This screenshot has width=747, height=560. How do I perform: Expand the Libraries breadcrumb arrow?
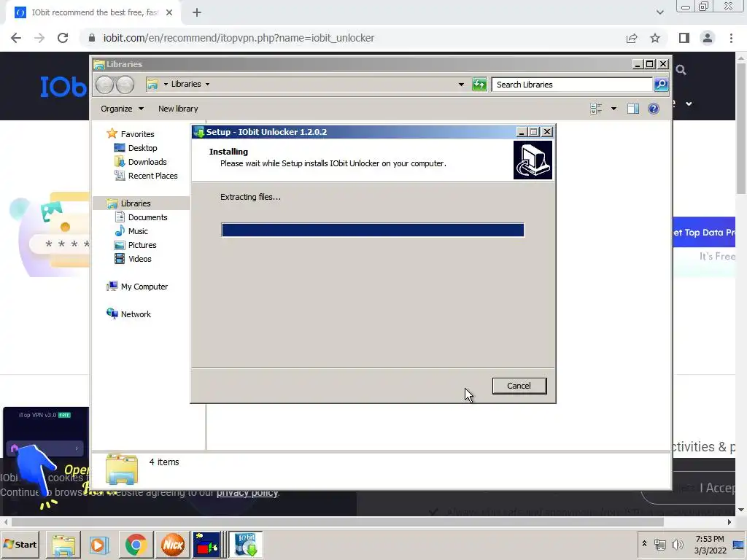point(207,85)
